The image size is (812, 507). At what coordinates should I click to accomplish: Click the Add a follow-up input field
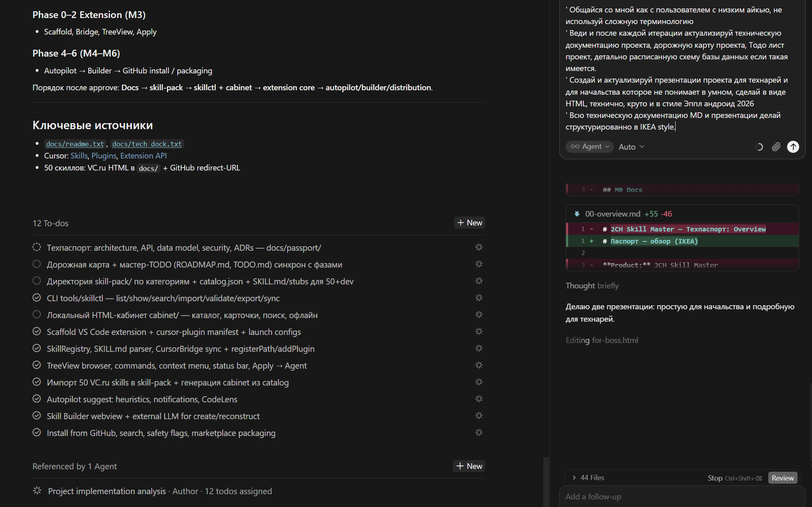(682, 497)
